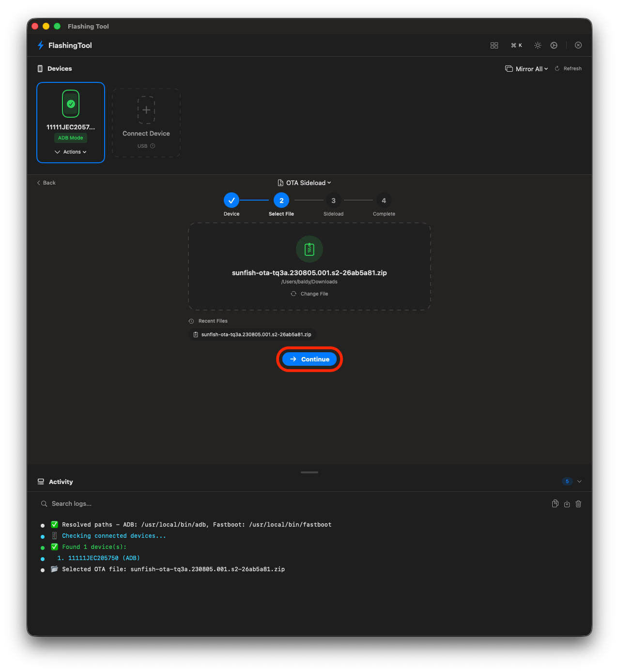Click the panel resize handle above Activity
This screenshot has width=619, height=672.
(x=309, y=472)
